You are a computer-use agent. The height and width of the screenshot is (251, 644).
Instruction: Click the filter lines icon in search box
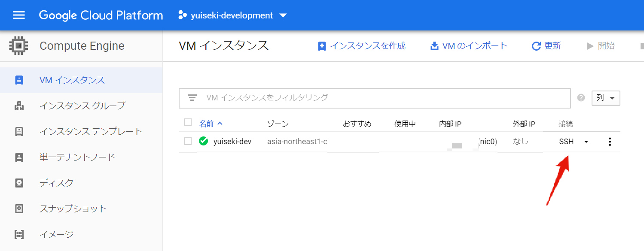192,98
